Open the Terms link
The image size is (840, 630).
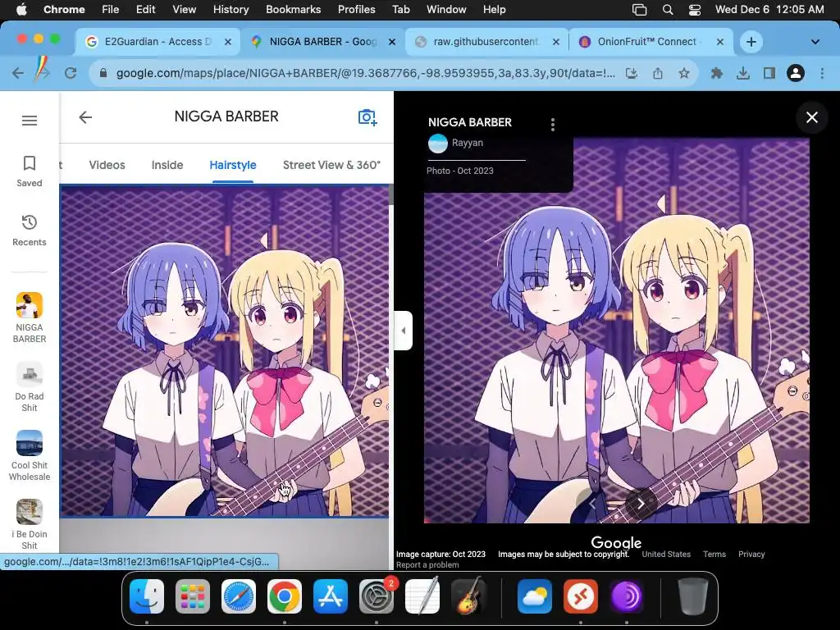pyautogui.click(x=714, y=555)
